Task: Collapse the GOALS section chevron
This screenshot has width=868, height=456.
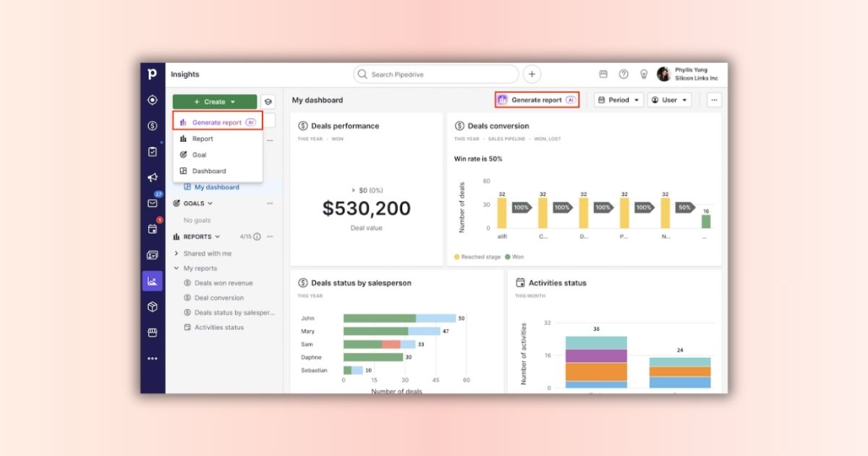Action: tap(210, 203)
